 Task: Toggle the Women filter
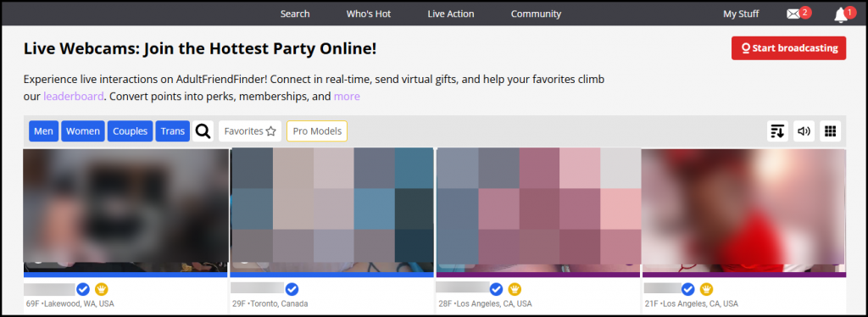pos(83,131)
